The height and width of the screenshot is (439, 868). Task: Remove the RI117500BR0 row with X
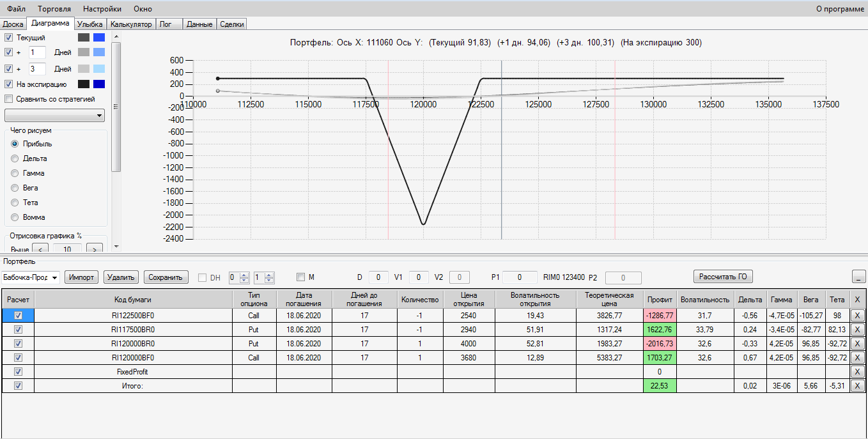(857, 330)
